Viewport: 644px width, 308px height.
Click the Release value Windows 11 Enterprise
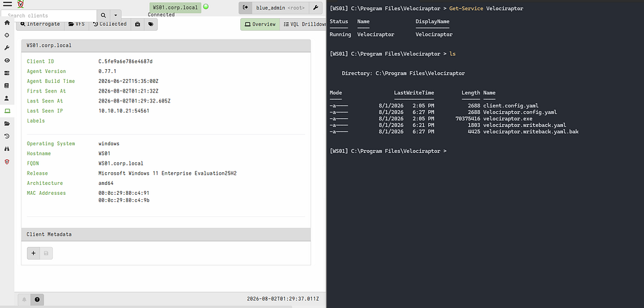click(x=167, y=173)
